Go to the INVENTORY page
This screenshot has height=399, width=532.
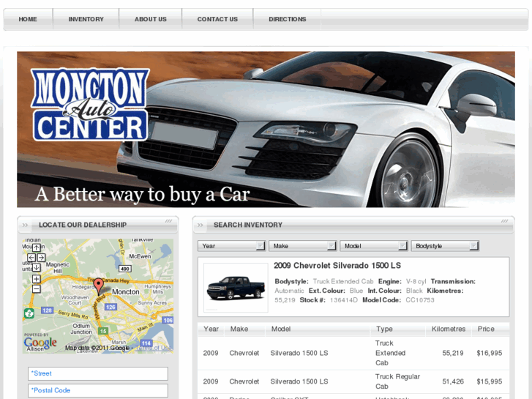click(86, 19)
